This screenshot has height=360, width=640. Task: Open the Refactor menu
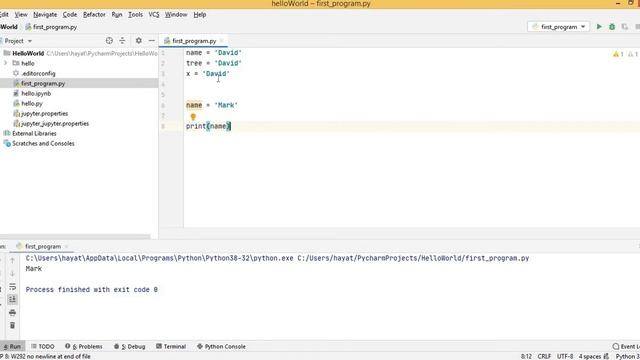(94, 15)
